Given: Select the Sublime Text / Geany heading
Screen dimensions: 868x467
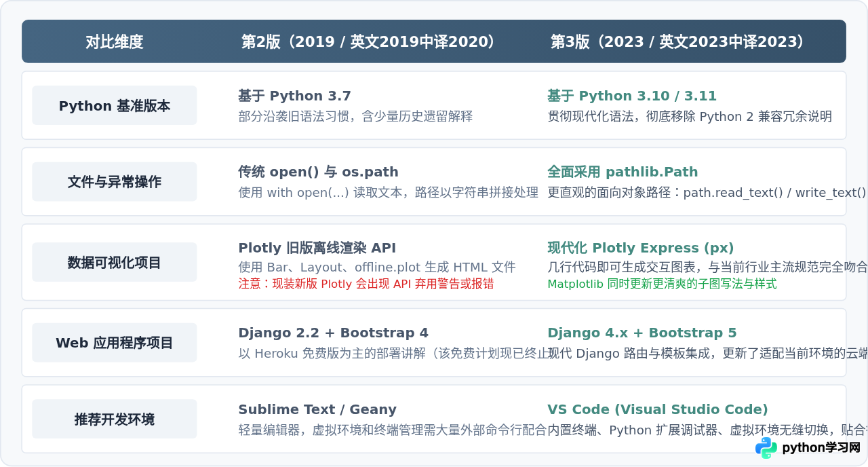Looking at the screenshot, I should click(x=317, y=409).
